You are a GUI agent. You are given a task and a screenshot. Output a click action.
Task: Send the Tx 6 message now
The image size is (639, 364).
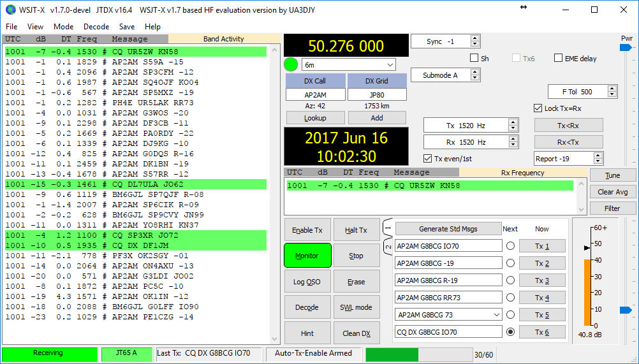pos(542,332)
